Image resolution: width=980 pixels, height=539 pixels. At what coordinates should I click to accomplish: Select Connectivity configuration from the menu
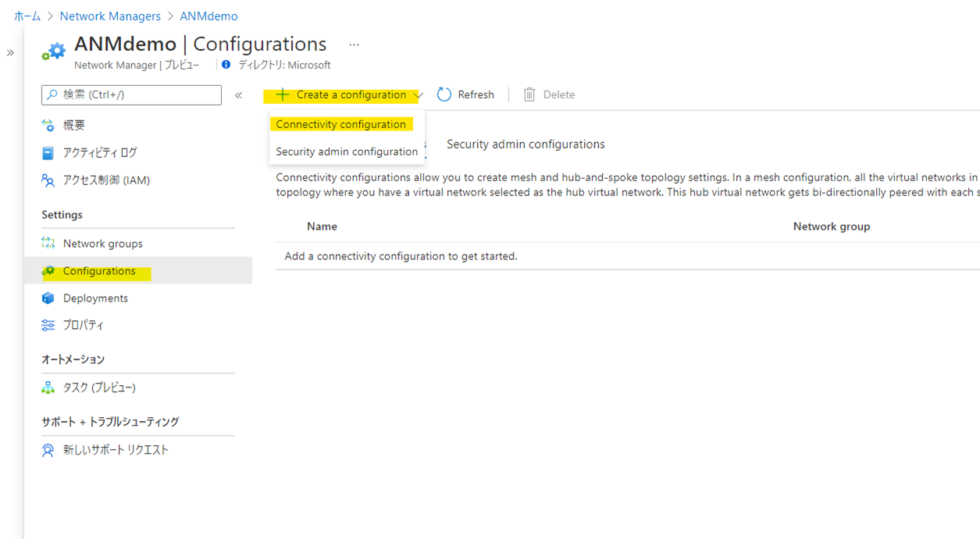click(340, 124)
